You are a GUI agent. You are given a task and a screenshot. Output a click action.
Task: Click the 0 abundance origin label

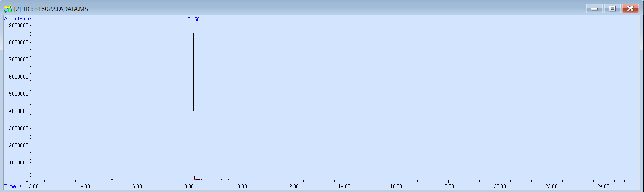point(27,180)
